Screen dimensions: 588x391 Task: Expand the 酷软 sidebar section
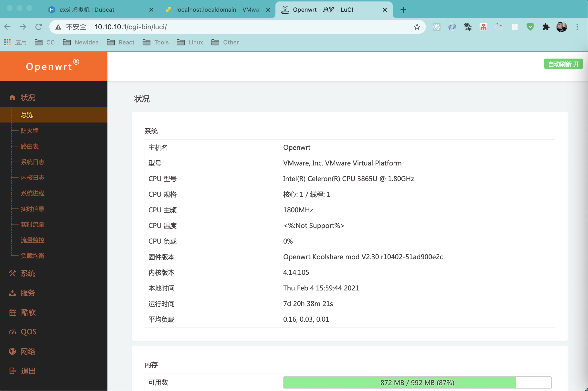tap(54, 312)
